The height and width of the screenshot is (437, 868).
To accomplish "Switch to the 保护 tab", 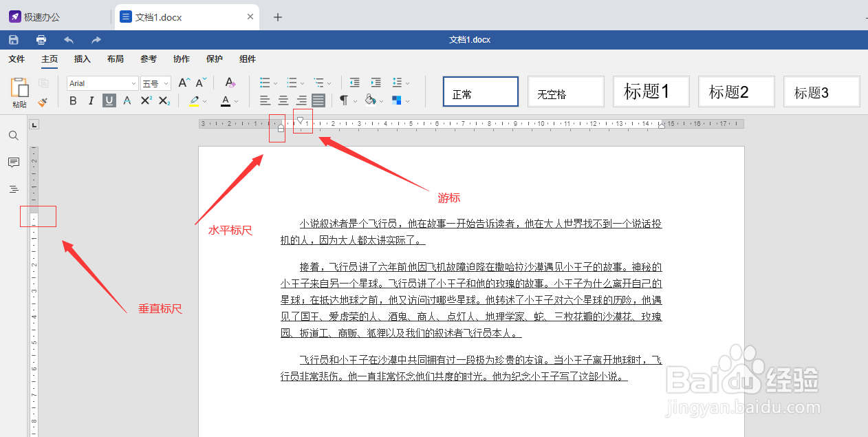I will click(x=215, y=59).
